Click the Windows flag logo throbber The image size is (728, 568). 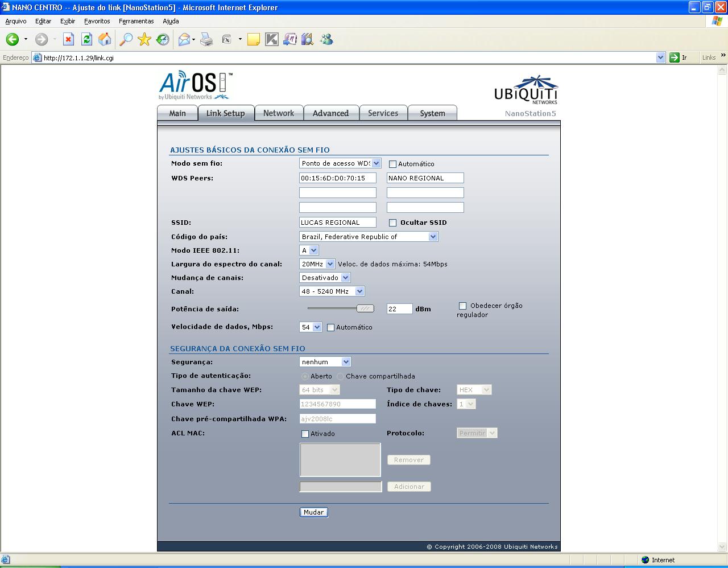point(717,21)
